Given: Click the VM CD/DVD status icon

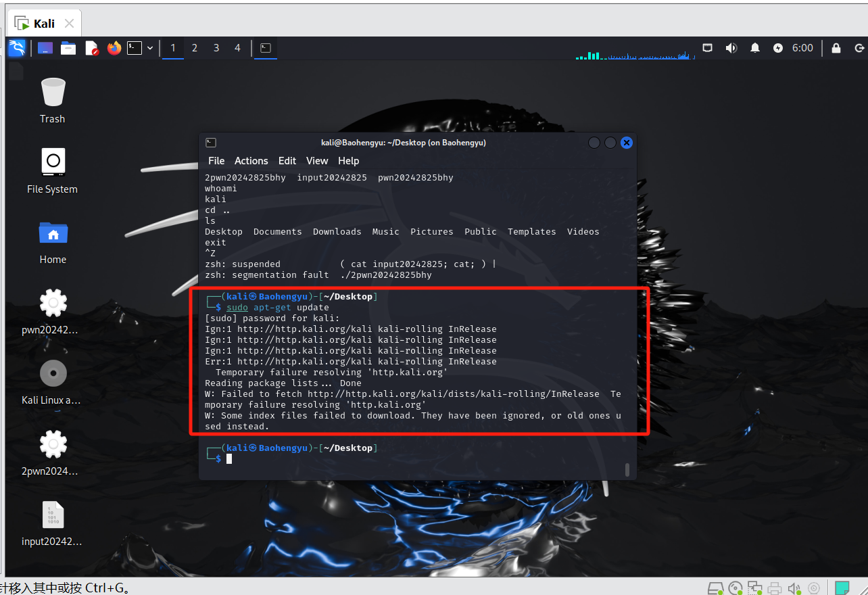Looking at the screenshot, I should (x=736, y=588).
